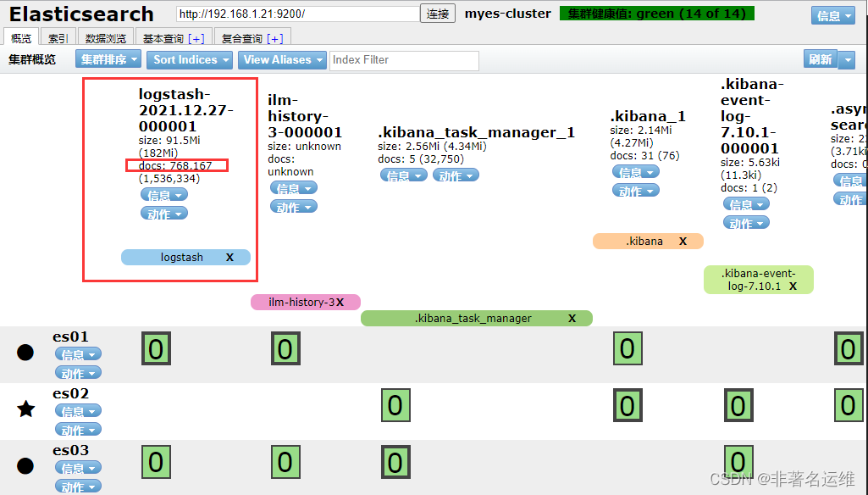Select ilm-history shard 0 on es03
Image resolution: width=868 pixels, height=495 pixels.
285,462
